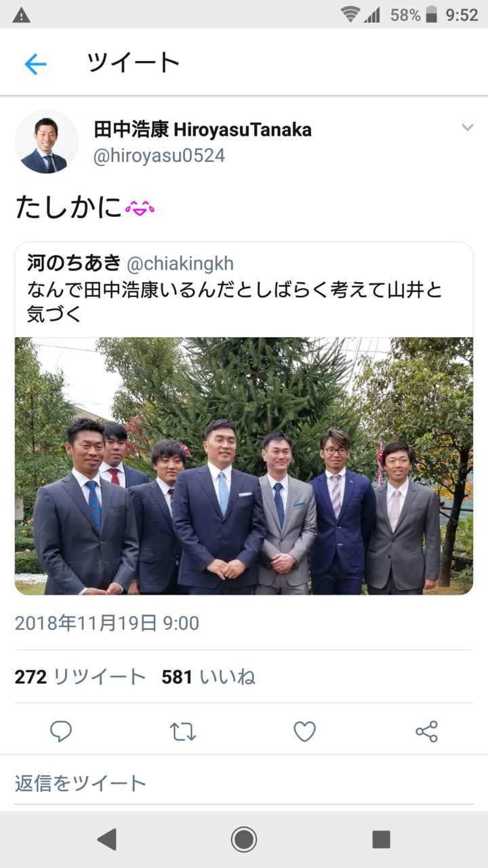Tap the Android recent apps square button

pos(381,840)
